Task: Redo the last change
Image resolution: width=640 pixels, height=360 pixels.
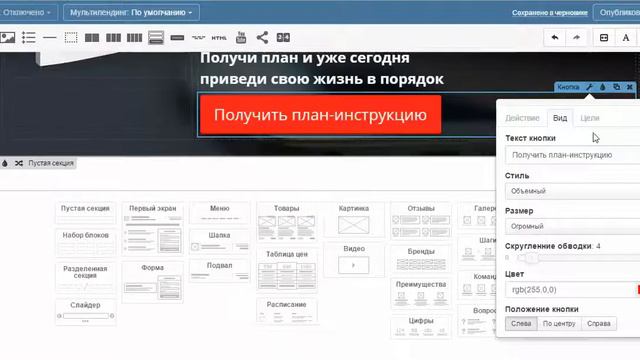Action: (576, 38)
